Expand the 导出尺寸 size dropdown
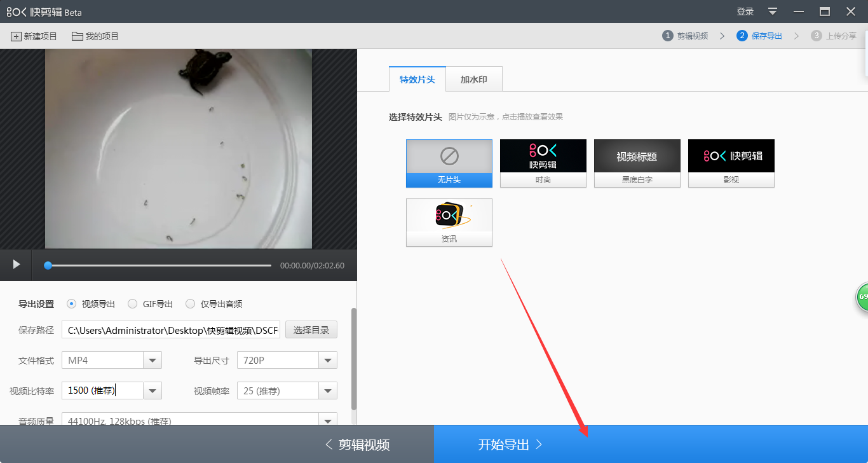Screen dimensions: 868x463 click(327, 359)
